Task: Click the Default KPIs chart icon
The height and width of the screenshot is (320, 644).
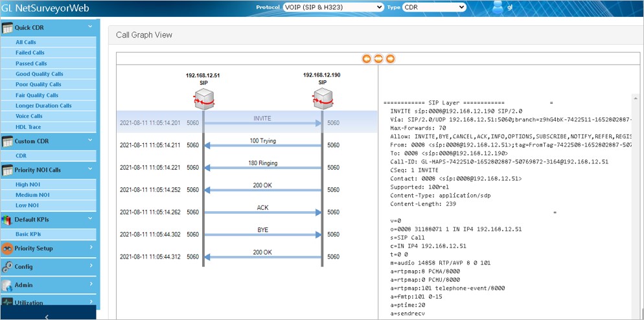Action: pyautogui.click(x=7, y=220)
